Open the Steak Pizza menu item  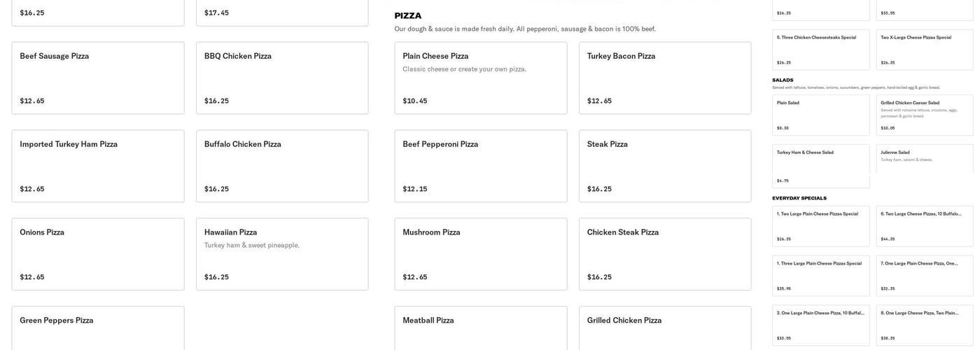(x=665, y=166)
